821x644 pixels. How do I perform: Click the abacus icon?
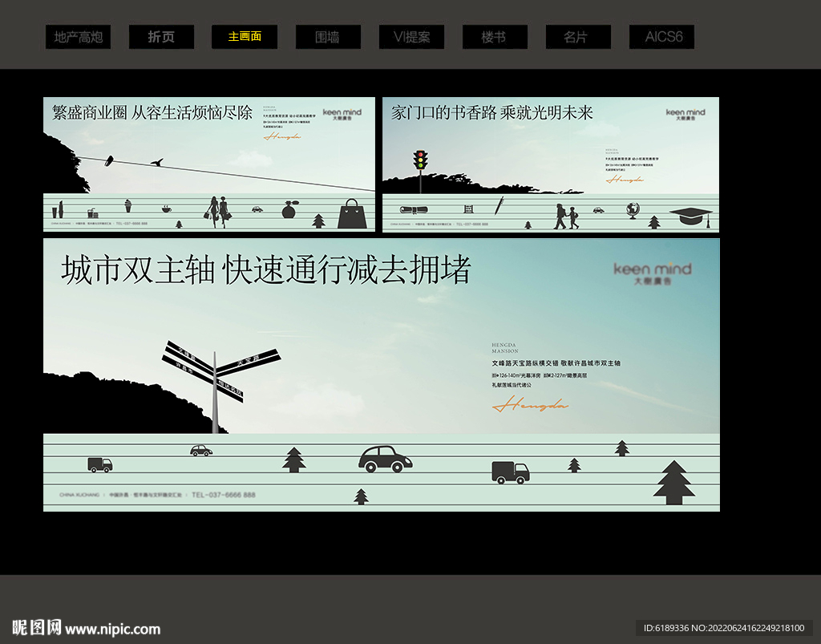(468, 209)
